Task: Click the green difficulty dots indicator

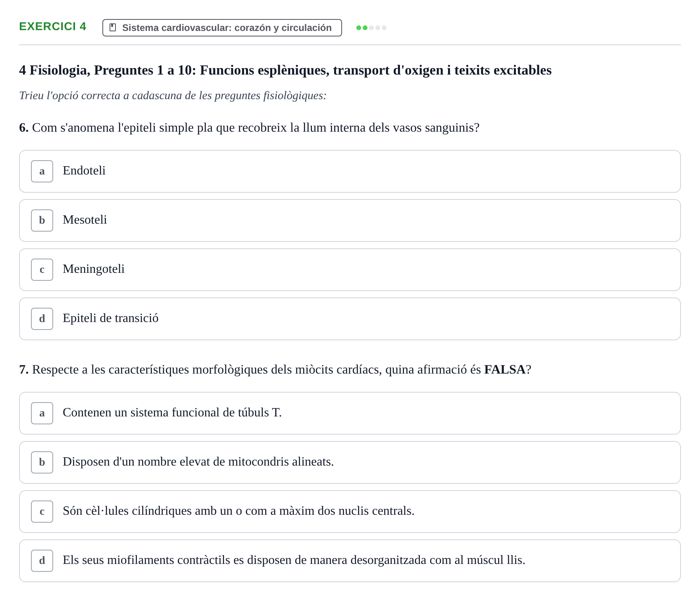Action: coord(371,28)
